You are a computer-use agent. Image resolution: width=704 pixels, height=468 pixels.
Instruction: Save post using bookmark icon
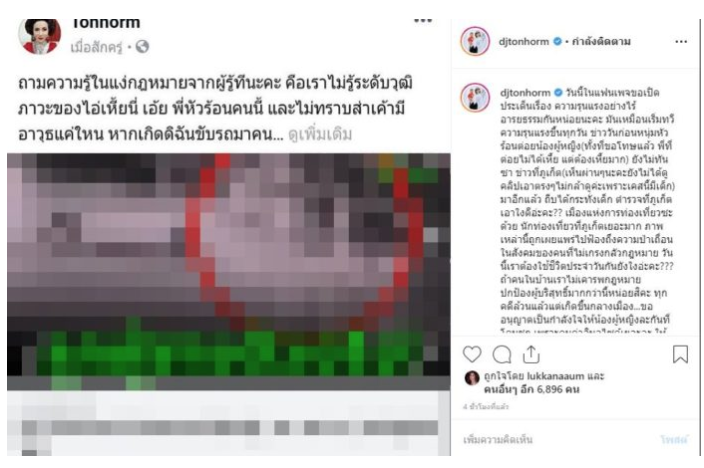[x=680, y=354]
